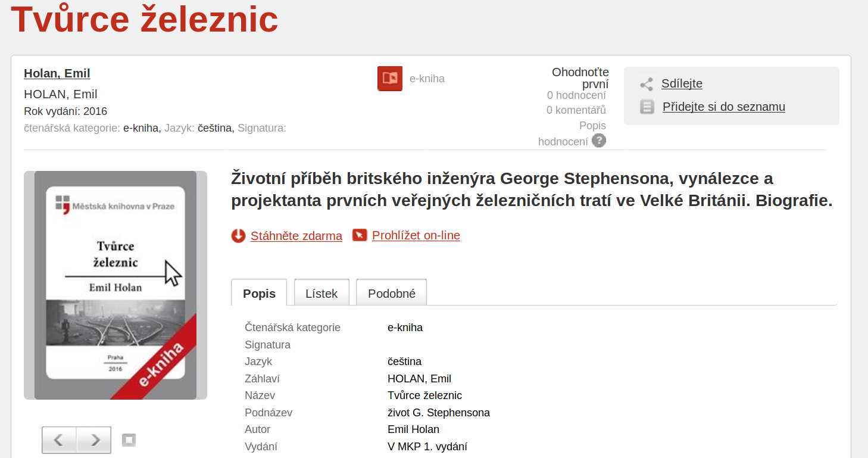Click the e-kniha value in Čtenářská kategorie row
868x458 pixels.
(x=405, y=328)
